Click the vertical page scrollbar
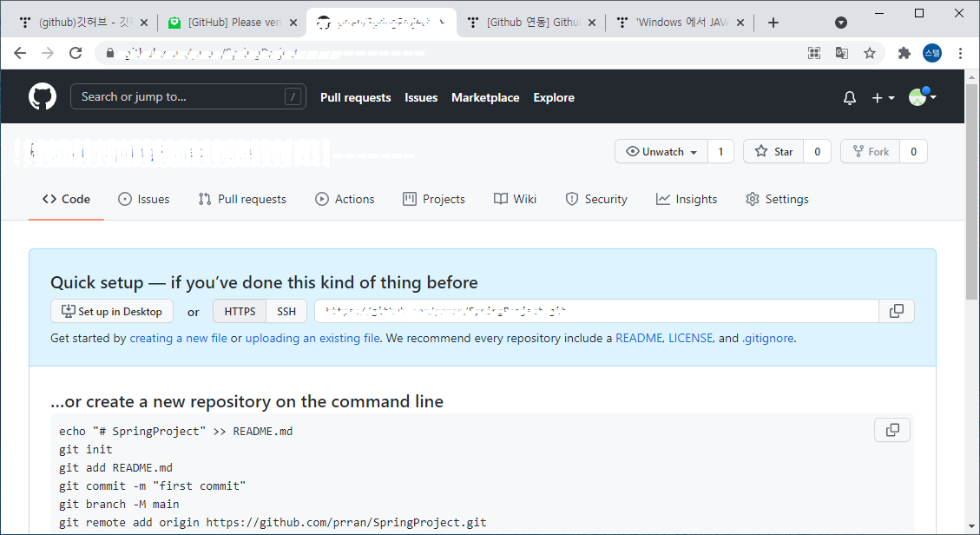The width and height of the screenshot is (980, 535). pos(971,192)
